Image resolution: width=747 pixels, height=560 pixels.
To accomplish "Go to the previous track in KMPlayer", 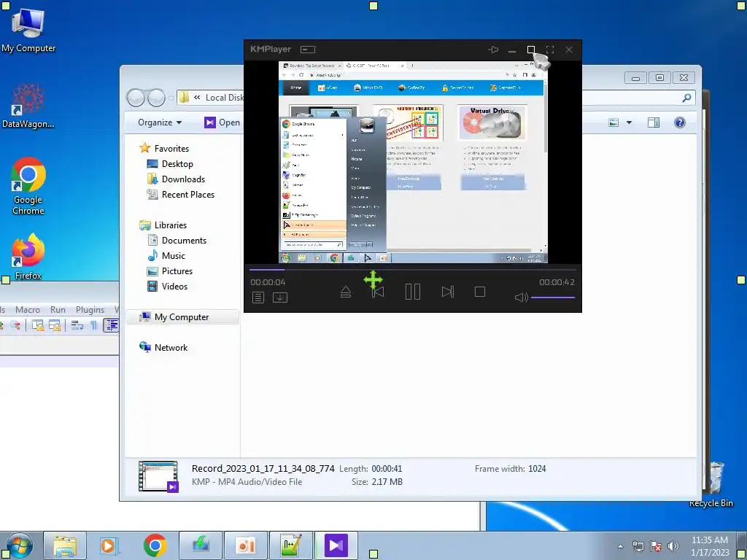I will [x=379, y=292].
